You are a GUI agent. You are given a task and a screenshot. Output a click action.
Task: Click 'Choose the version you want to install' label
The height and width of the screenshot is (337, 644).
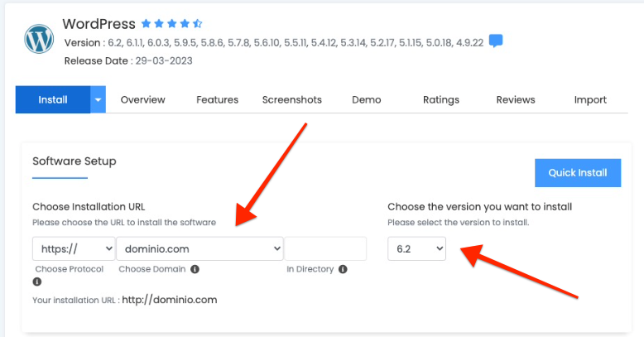pyautogui.click(x=480, y=207)
